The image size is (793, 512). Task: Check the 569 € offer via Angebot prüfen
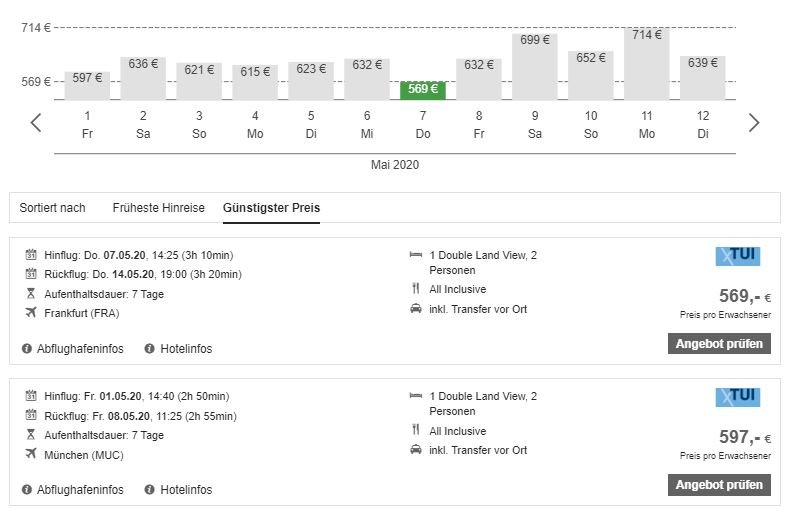point(719,344)
